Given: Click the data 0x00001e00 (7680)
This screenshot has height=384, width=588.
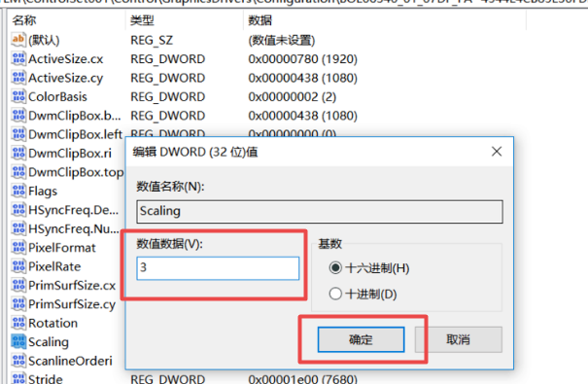Looking at the screenshot, I should [302, 378].
